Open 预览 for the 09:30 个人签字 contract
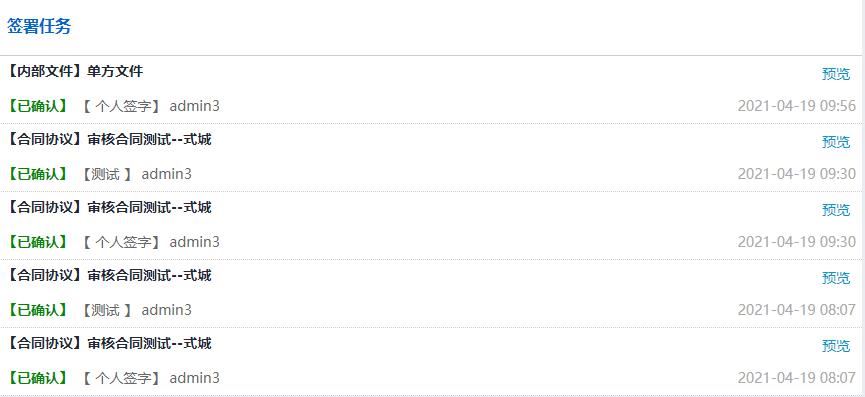 [x=836, y=210]
